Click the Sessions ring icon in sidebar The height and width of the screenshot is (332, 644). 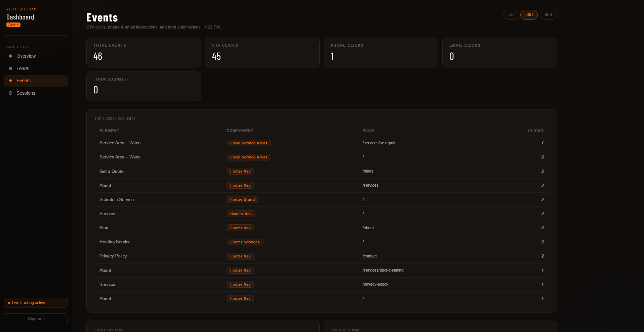coord(10,93)
